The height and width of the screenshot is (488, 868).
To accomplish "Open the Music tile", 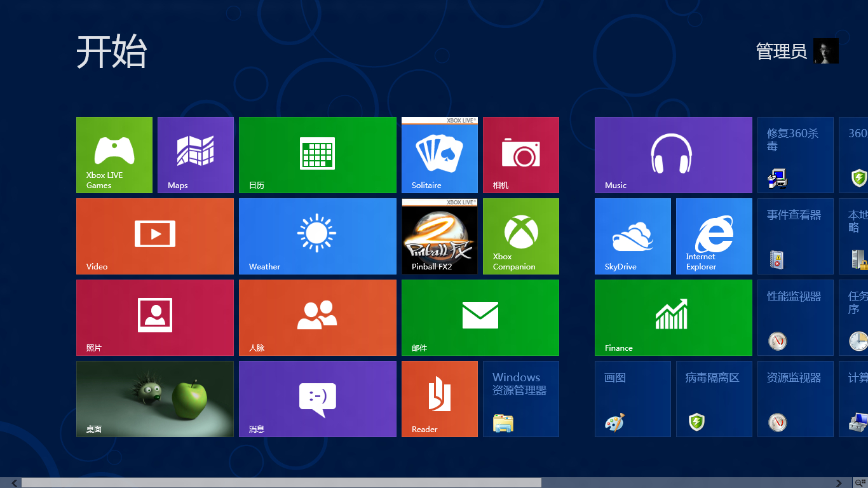I will (674, 155).
